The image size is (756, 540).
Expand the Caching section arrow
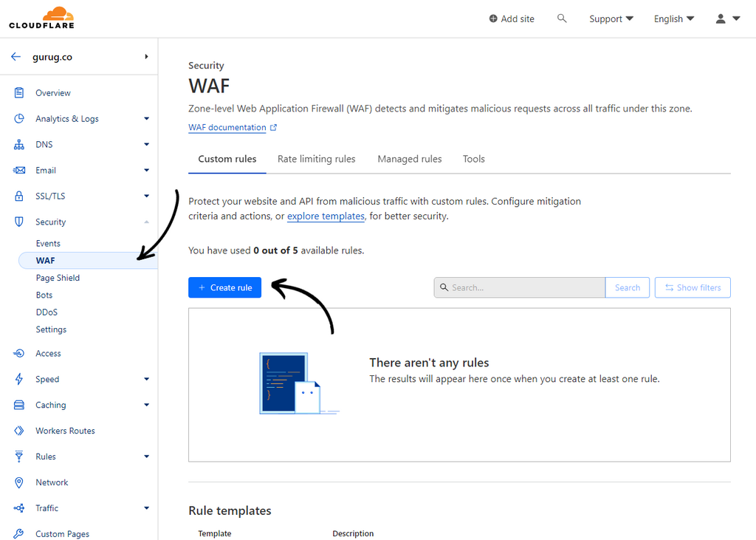[147, 405]
